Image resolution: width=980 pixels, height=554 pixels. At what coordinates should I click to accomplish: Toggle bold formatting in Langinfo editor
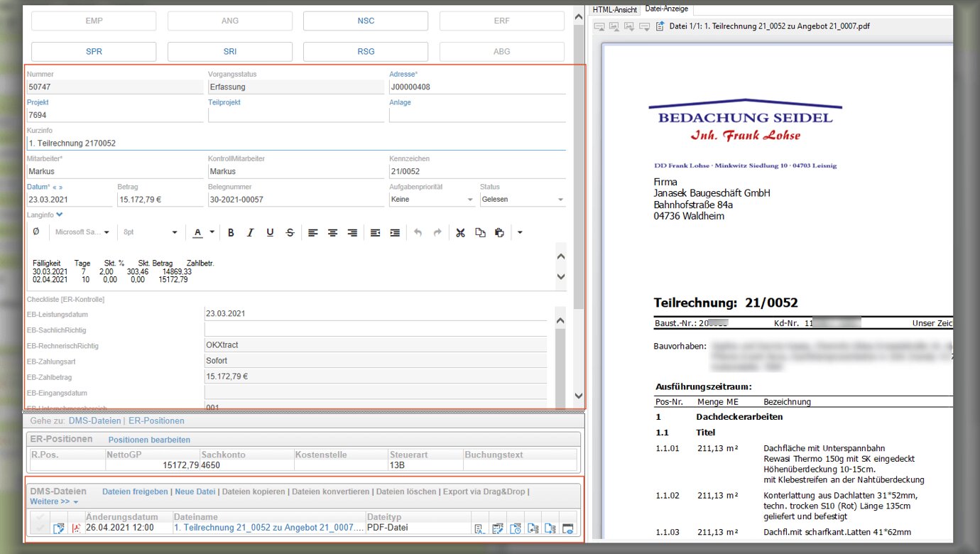(230, 232)
